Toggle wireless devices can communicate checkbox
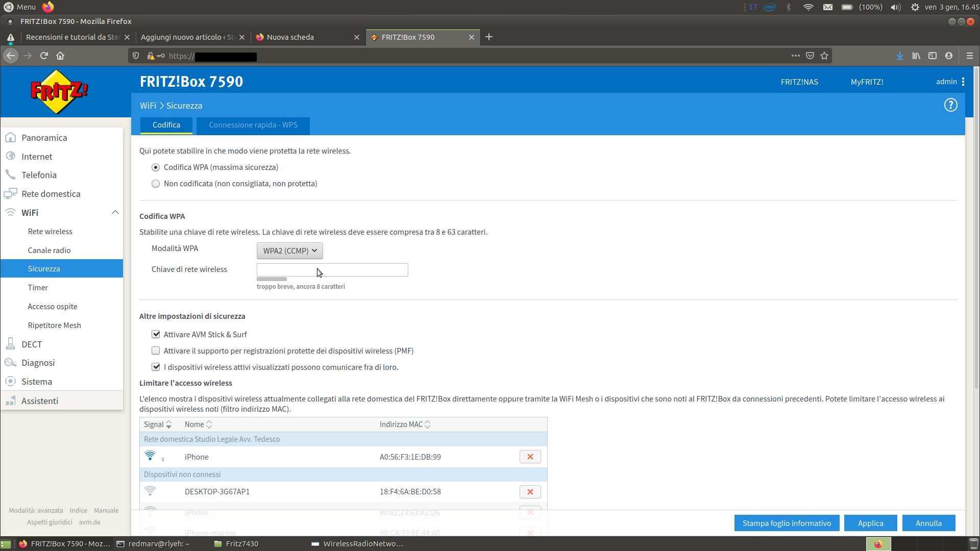 [156, 367]
